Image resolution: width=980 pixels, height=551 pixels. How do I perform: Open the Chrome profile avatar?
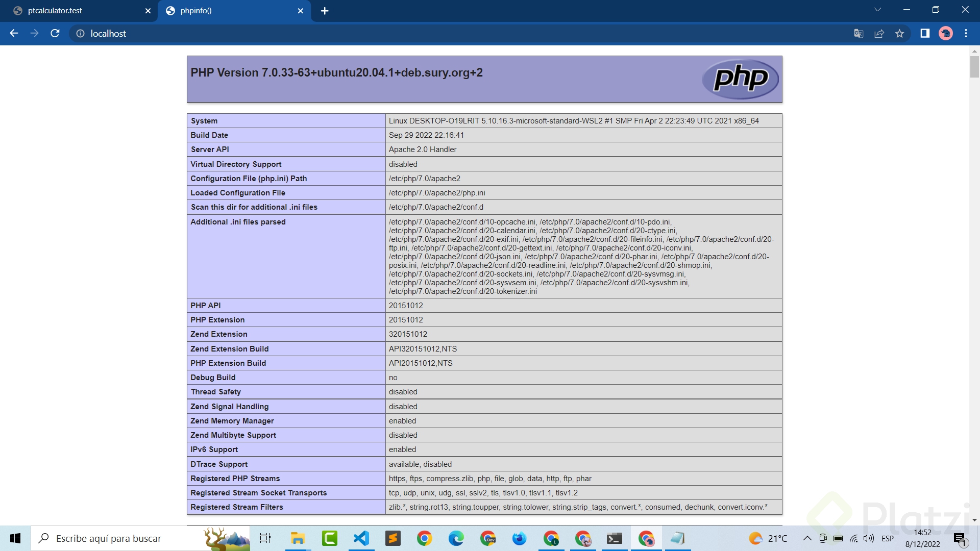(x=946, y=33)
